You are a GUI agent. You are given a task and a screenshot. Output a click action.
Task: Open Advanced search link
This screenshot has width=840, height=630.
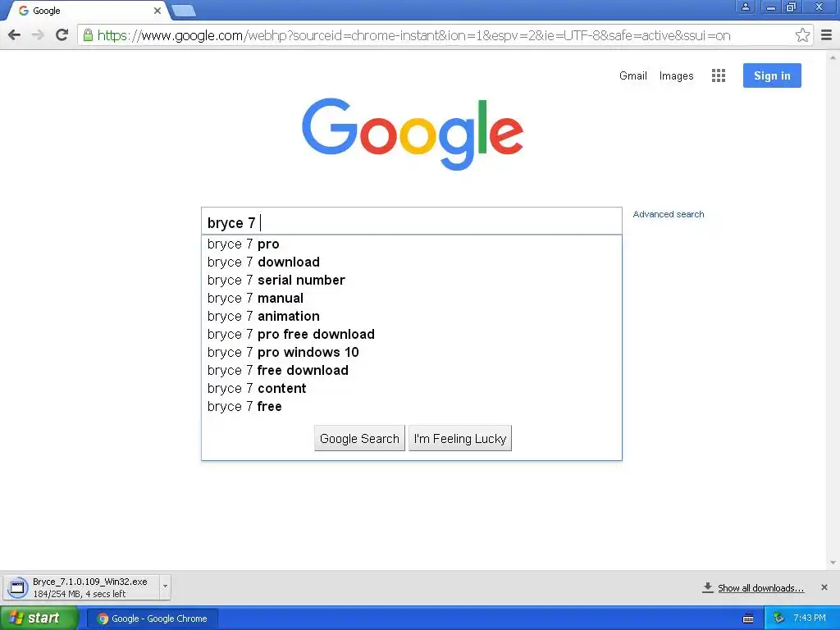click(x=669, y=214)
